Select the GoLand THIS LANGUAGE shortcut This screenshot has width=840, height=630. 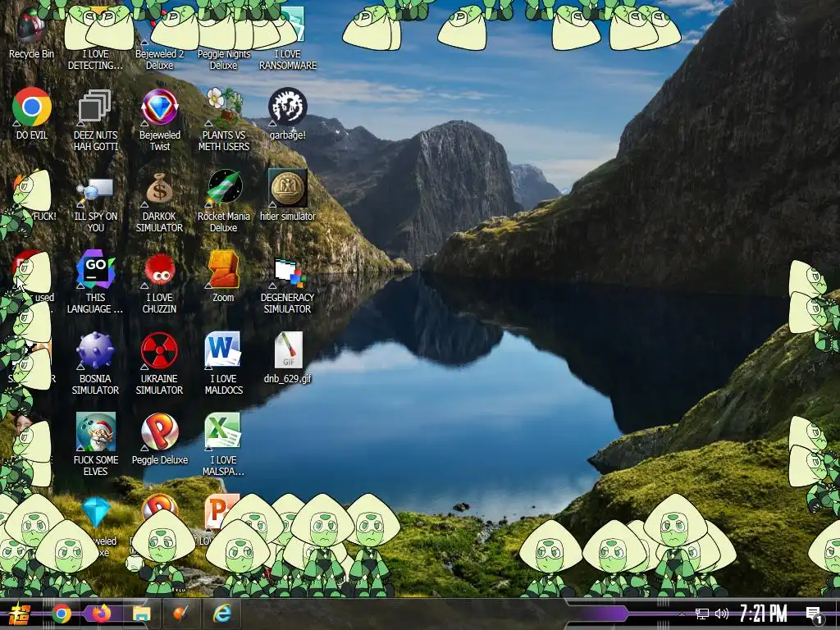point(95,282)
